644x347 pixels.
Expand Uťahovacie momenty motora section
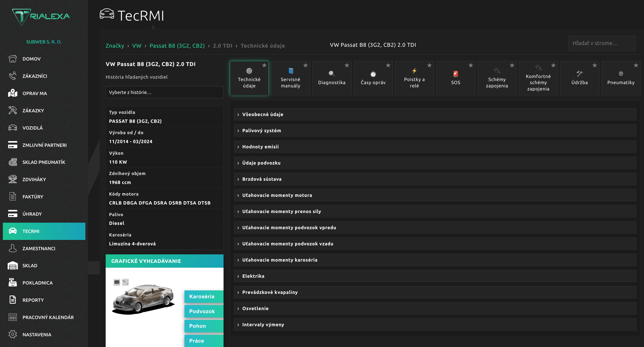[x=435, y=195]
